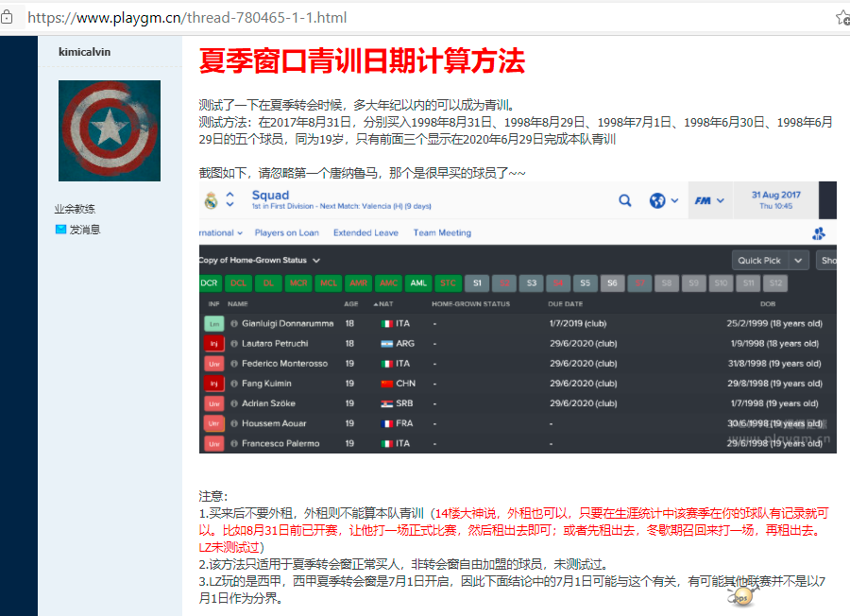Viewport: 850px width, 616px height.
Task: Click Houssem Aouar's FRA flag icon
Action: click(x=386, y=423)
